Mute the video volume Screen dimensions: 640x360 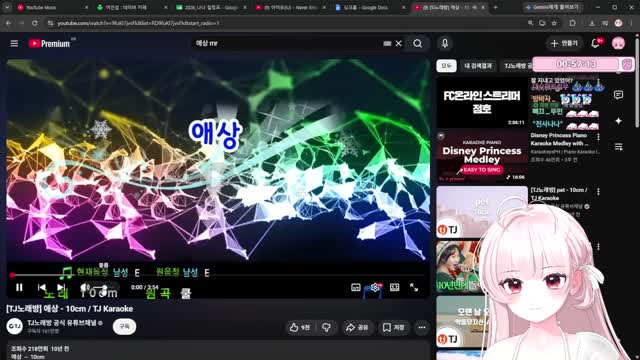click(x=84, y=287)
